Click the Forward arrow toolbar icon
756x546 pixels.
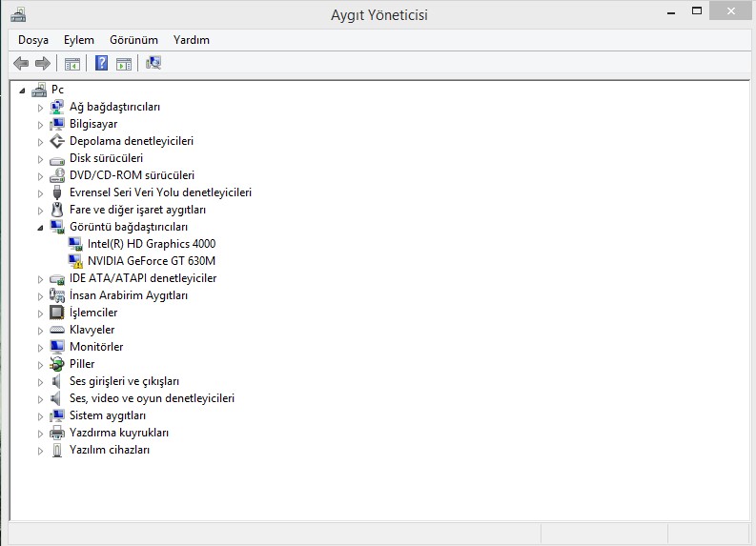tap(43, 63)
